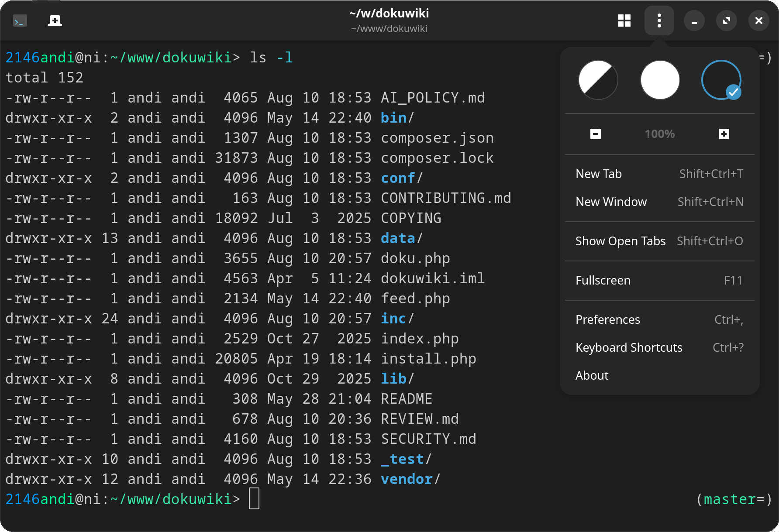The image size is (779, 532).
Task: Click the 20805 size of install.php
Action: click(x=236, y=359)
